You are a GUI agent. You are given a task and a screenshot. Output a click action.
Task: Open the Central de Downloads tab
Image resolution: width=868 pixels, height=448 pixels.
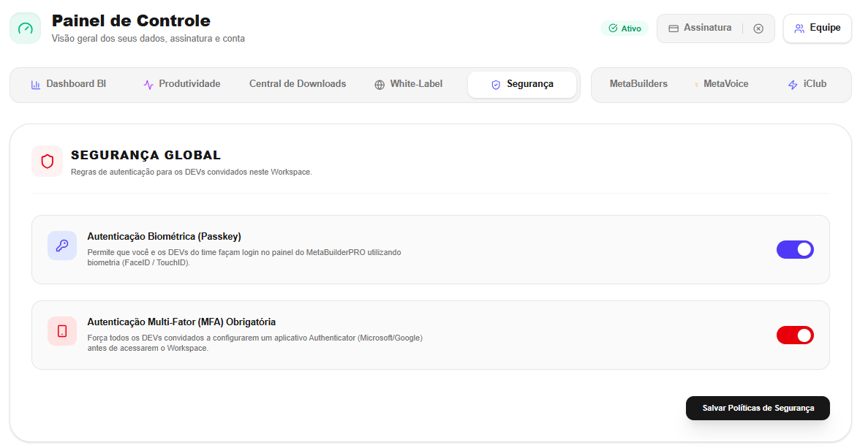pyautogui.click(x=298, y=85)
